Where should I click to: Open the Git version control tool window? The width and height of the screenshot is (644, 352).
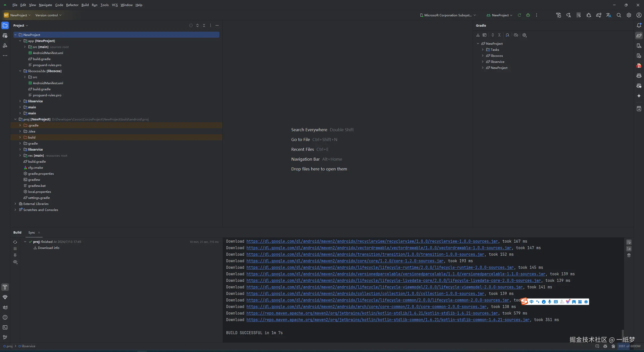5,337
